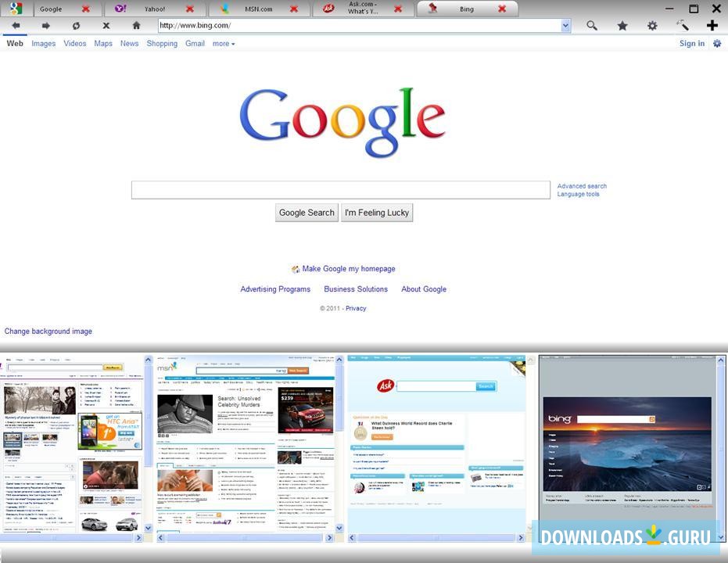Click the Yahoo favicon on second tab
The image size is (728, 563).
coord(120,9)
